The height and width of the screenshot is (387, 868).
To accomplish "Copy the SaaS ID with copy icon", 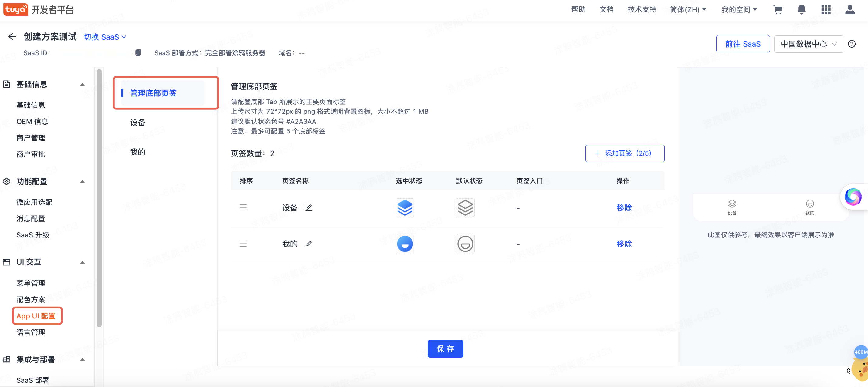I will coord(138,53).
